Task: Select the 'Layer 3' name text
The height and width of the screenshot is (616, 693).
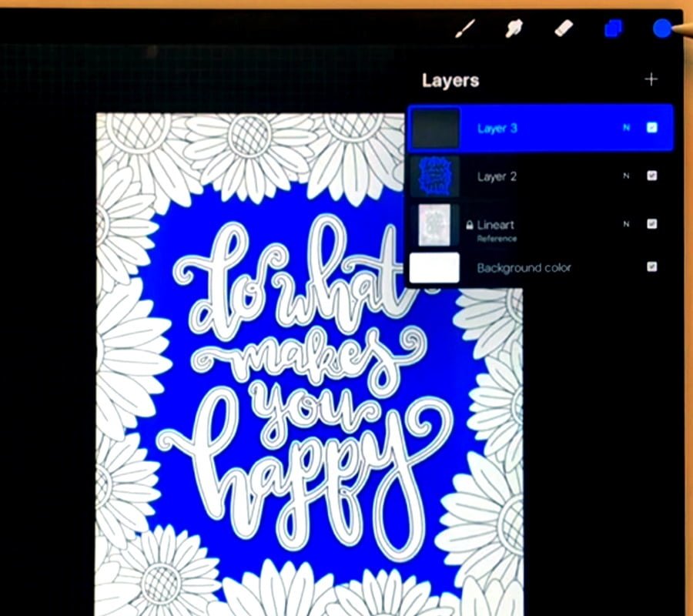Action: pyautogui.click(x=497, y=128)
